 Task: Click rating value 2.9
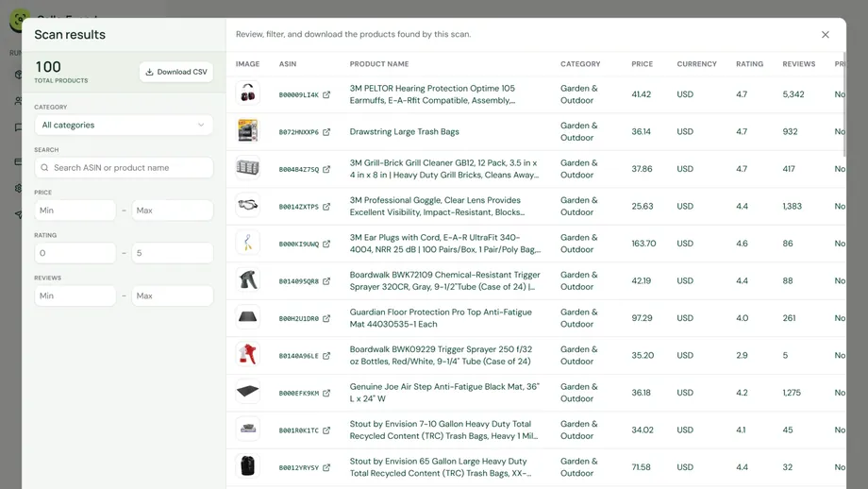[x=742, y=356]
